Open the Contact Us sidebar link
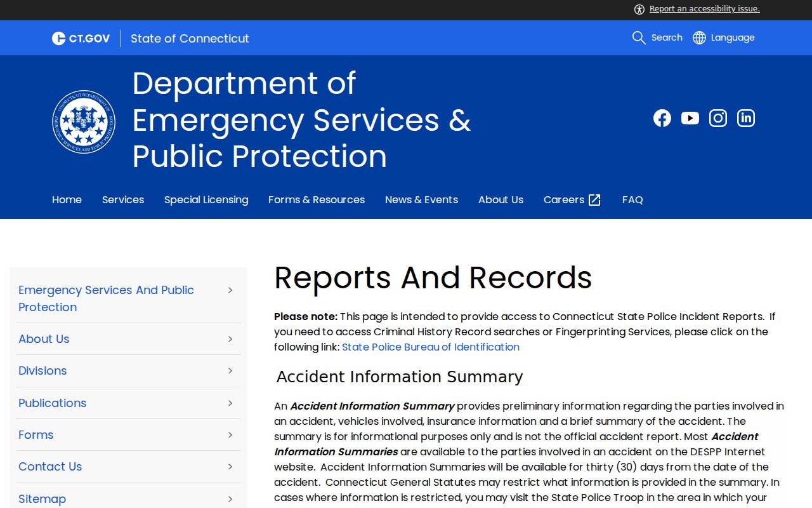 [x=50, y=467]
